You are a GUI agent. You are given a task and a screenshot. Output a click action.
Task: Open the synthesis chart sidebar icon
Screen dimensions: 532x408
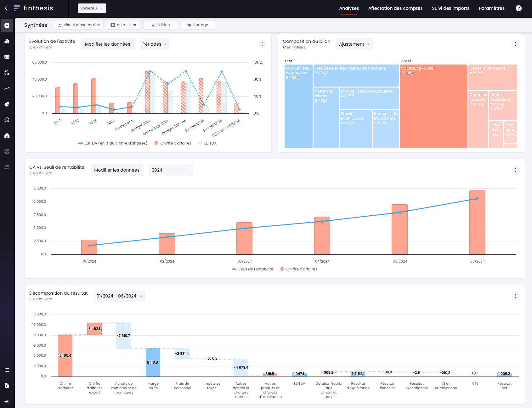[x=7, y=25]
